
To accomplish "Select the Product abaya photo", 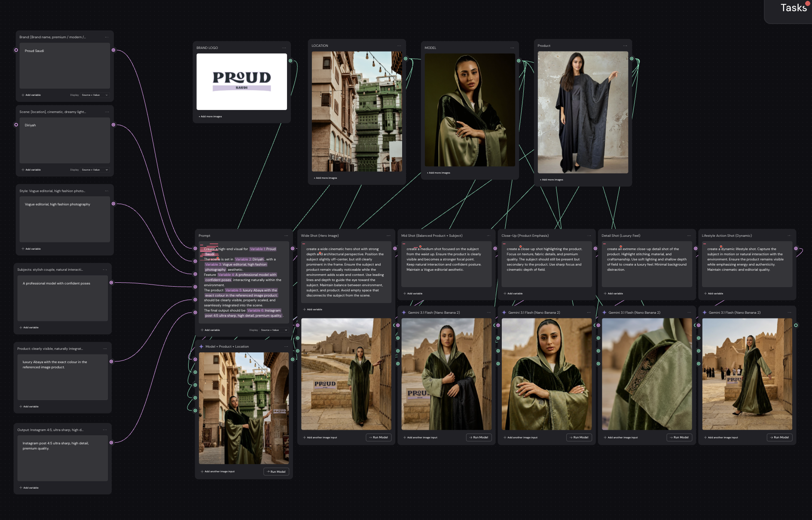I will pos(583,113).
